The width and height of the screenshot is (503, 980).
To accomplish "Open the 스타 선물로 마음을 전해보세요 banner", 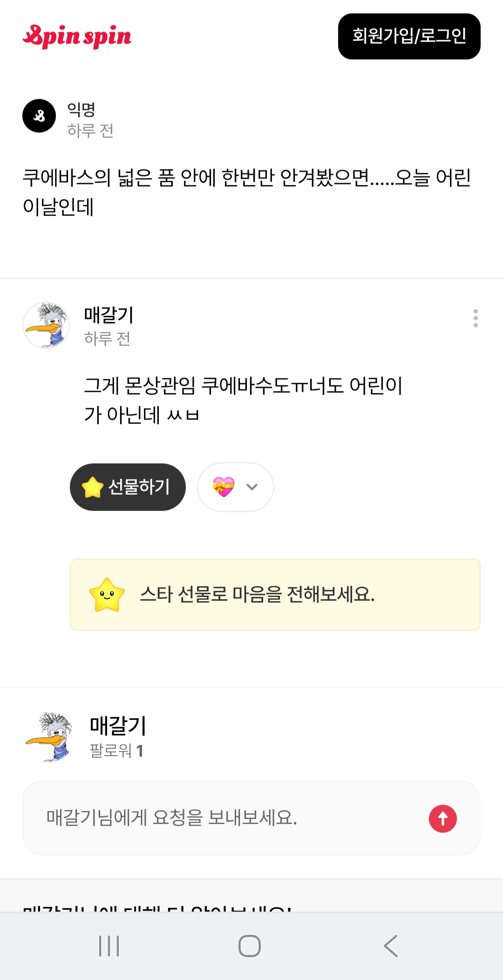I will [275, 595].
